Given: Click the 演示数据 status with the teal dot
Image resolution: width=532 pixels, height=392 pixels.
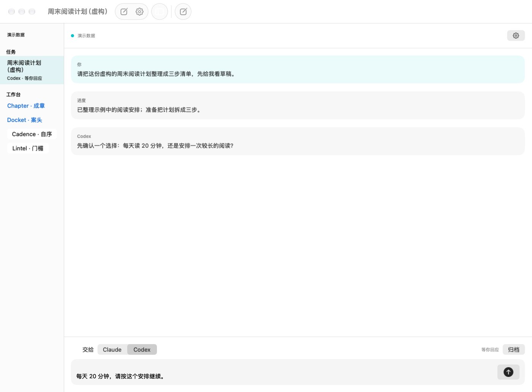Looking at the screenshot, I should (83, 36).
